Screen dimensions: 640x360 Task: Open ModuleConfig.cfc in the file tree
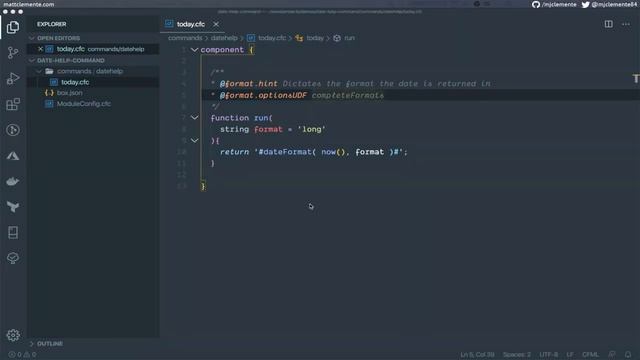pos(84,104)
